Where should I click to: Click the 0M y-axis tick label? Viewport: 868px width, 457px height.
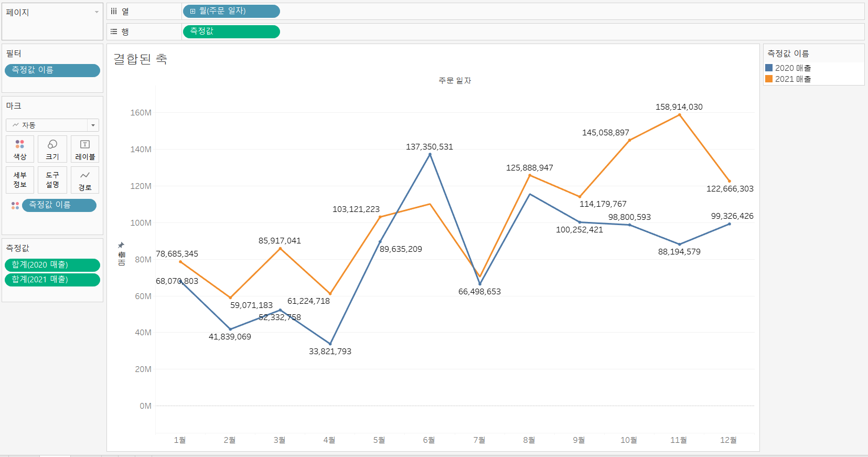click(145, 406)
